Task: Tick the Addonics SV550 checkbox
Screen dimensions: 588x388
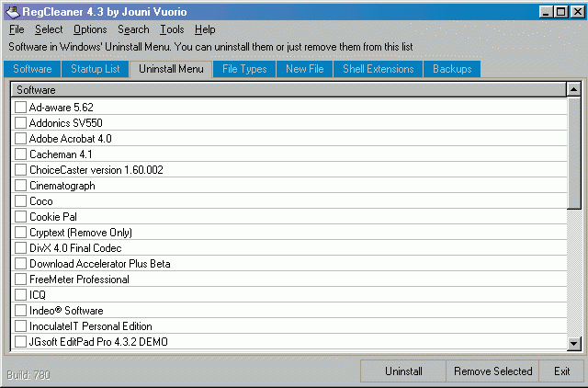Action: click(x=20, y=122)
